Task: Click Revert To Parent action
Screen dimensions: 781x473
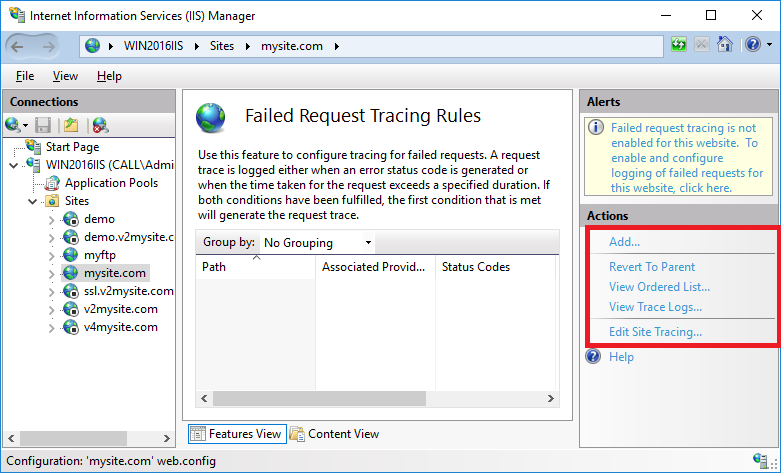Action: 651,267
